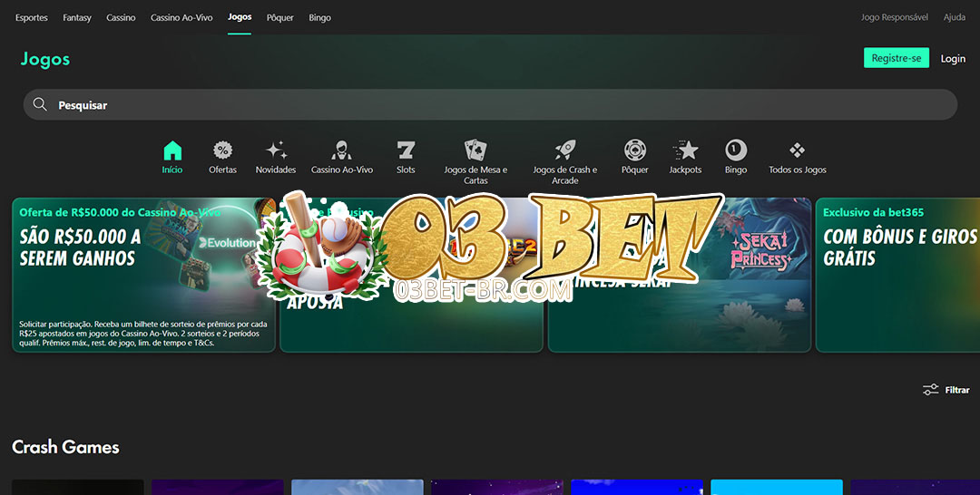Select the Cassino Ao-Vivo dealer icon
The width and height of the screenshot is (980, 495).
pos(342,151)
